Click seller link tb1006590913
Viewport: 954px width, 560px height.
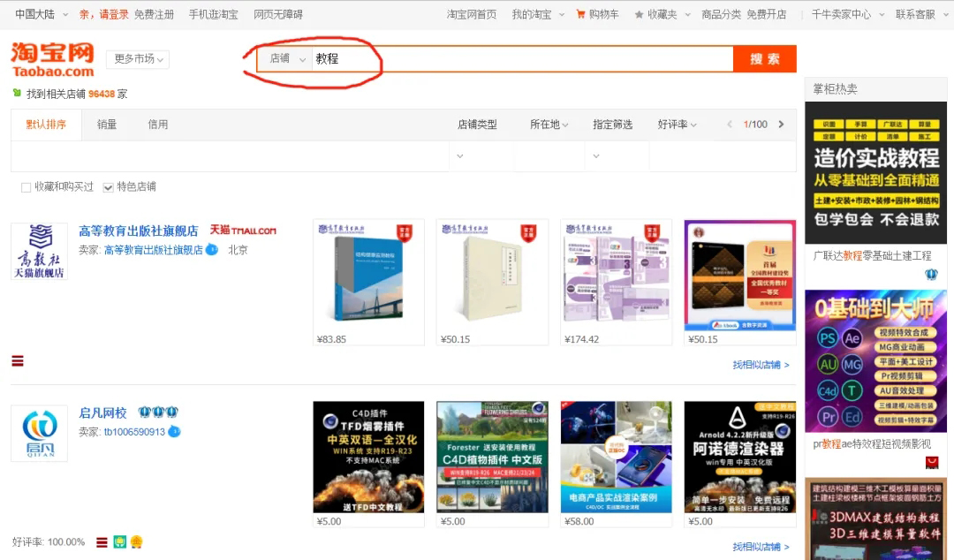(134, 432)
